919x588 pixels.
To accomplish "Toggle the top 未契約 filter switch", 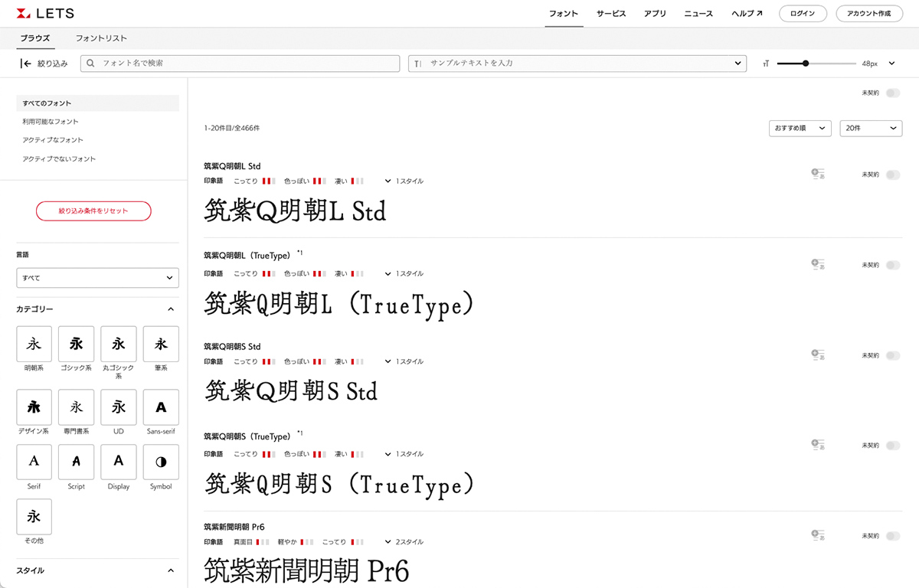I will 892,93.
